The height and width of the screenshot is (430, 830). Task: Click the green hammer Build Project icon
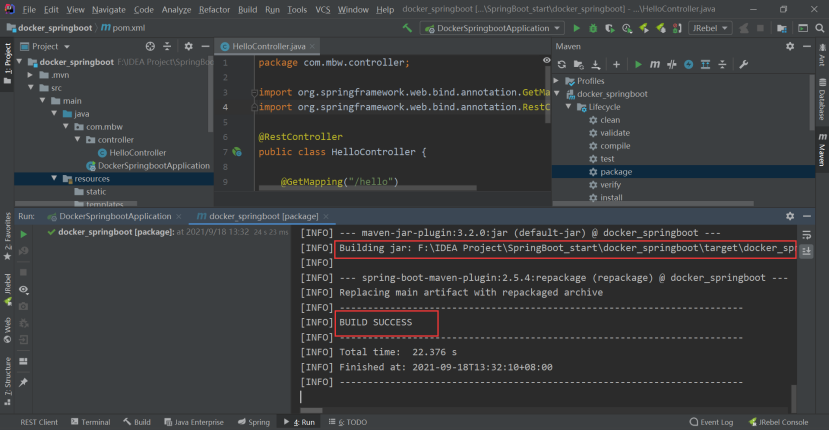pos(407,28)
